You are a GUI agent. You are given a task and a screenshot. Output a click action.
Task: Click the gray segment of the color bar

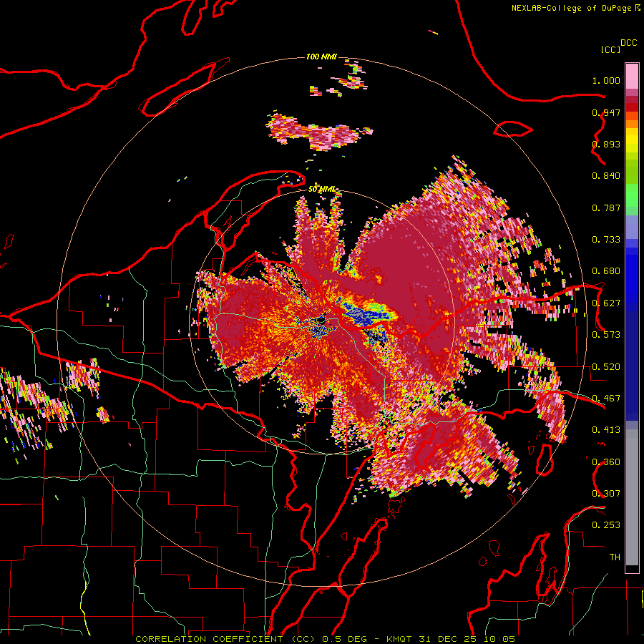click(632, 497)
